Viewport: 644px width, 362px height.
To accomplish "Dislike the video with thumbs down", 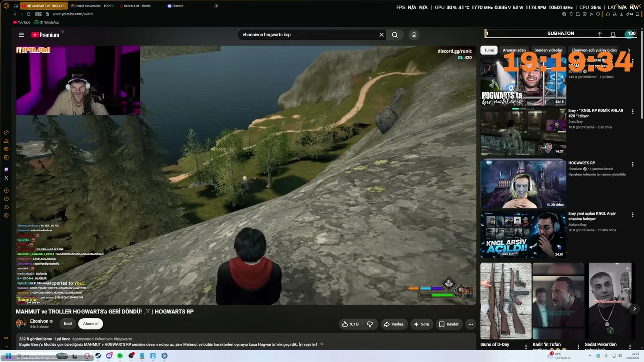I will click(x=370, y=324).
